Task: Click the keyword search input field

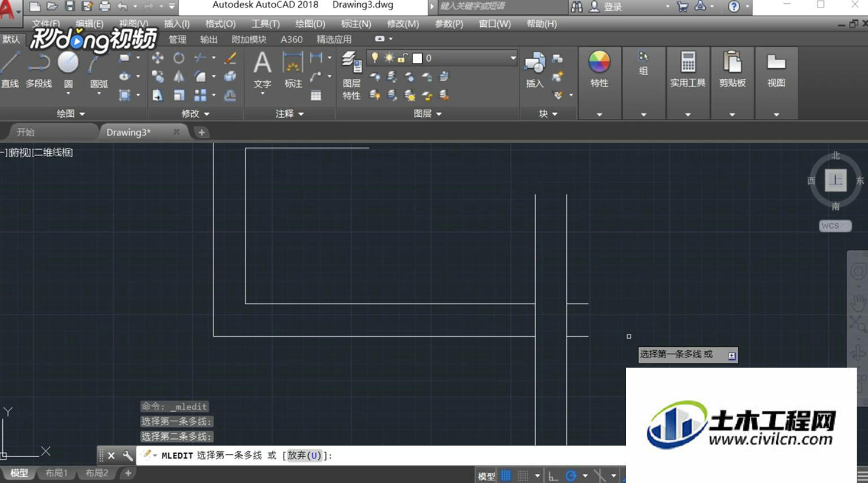Action: [502, 6]
